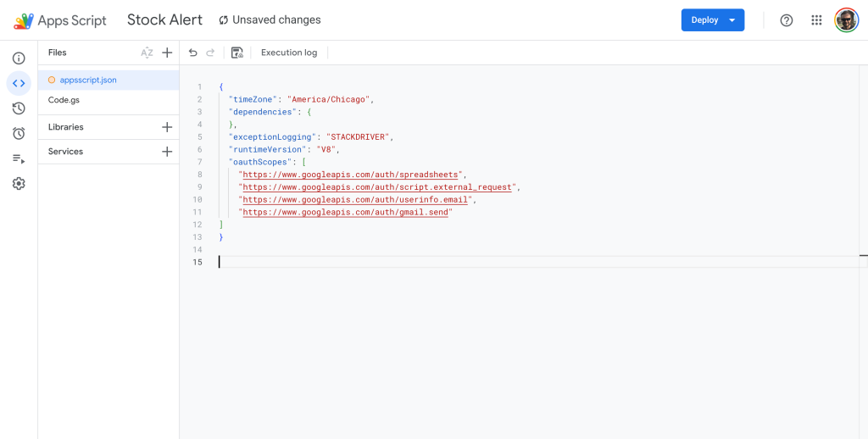Open the Google apps grid launcher

(816, 20)
